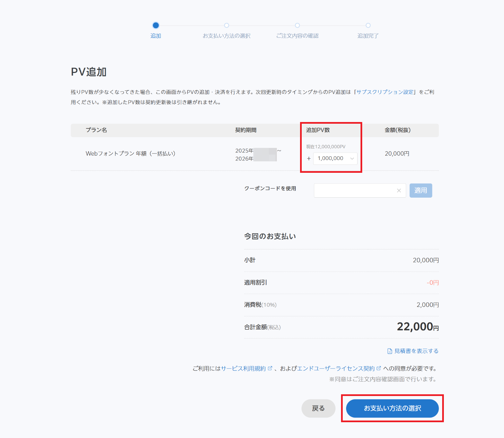Viewport: 504px width, 438px height.
Task: Open the サブスクリプション設定 link
Action: tap(385, 92)
